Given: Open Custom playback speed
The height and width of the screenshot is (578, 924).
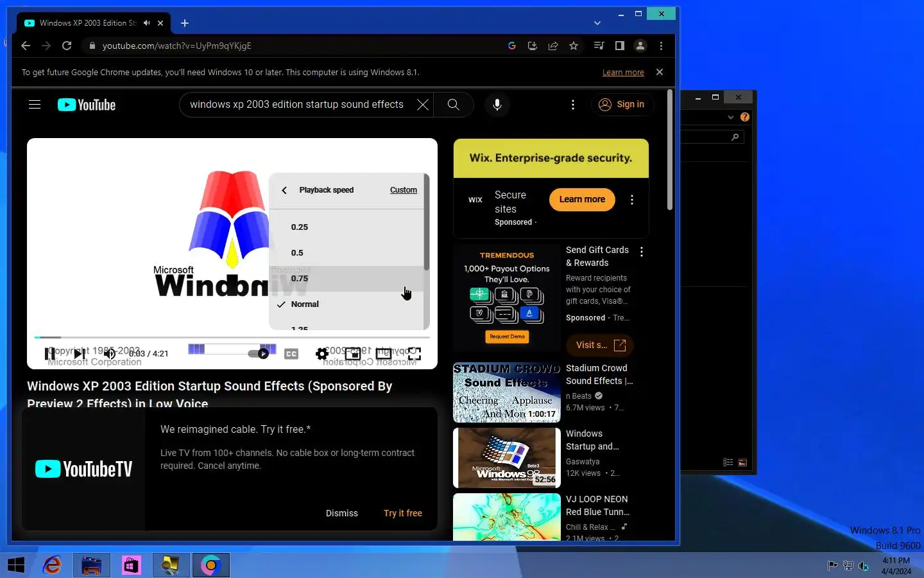Looking at the screenshot, I should 404,190.
